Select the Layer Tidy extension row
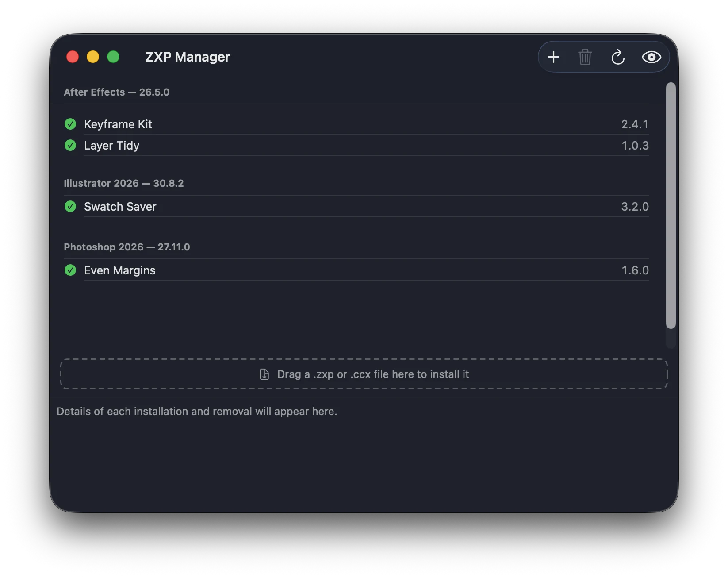The height and width of the screenshot is (578, 728). pyautogui.click(x=356, y=145)
